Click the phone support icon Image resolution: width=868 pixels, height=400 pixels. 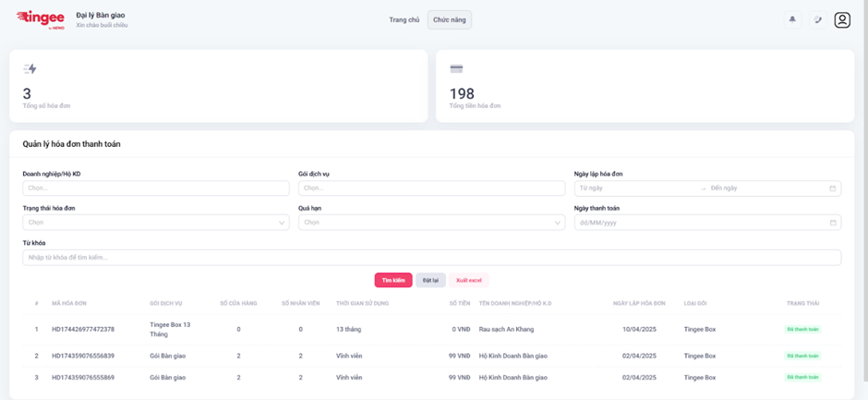click(x=817, y=19)
